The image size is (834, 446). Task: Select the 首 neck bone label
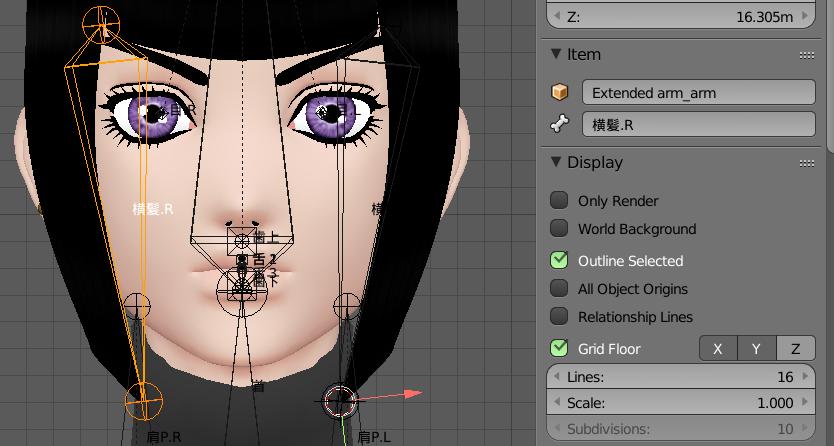pyautogui.click(x=258, y=387)
